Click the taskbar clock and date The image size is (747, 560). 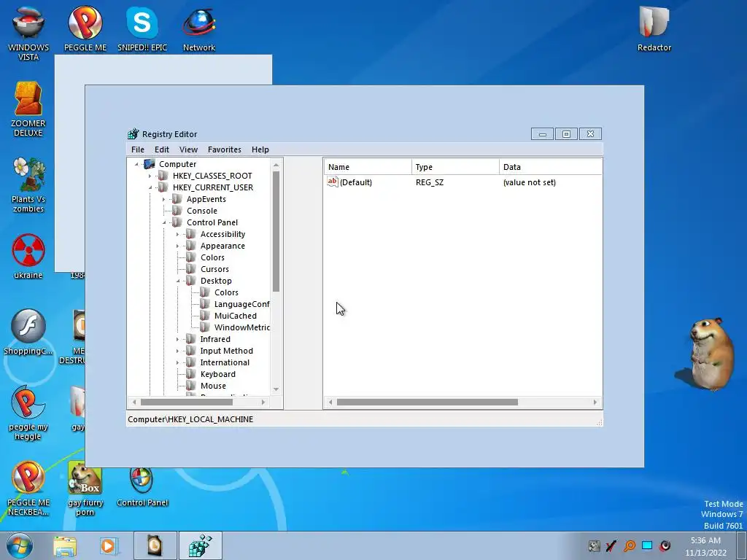pos(705,546)
